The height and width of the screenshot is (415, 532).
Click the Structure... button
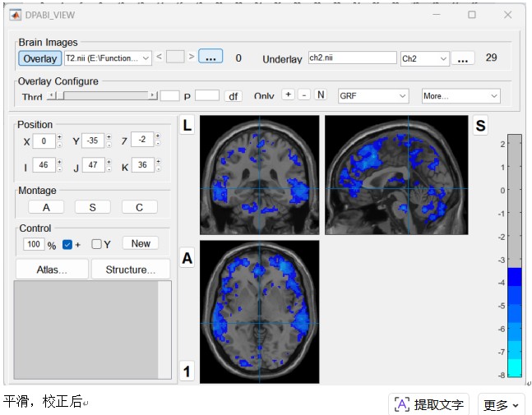click(x=131, y=270)
